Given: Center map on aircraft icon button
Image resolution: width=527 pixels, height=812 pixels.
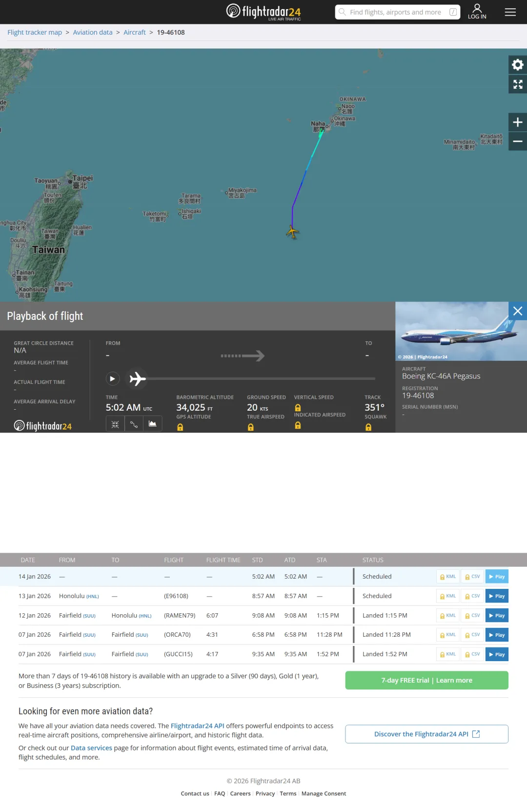Looking at the screenshot, I should (x=115, y=424).
